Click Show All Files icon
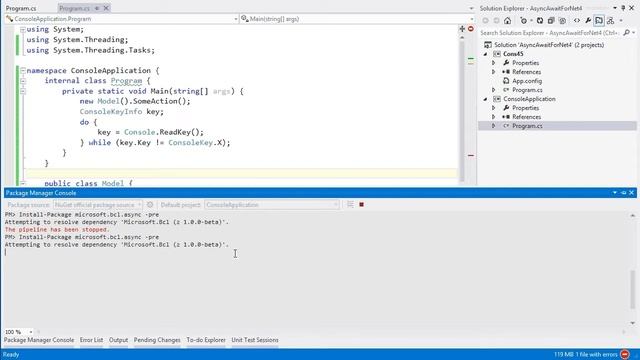Screen dimensions: 640x360 [562, 21]
